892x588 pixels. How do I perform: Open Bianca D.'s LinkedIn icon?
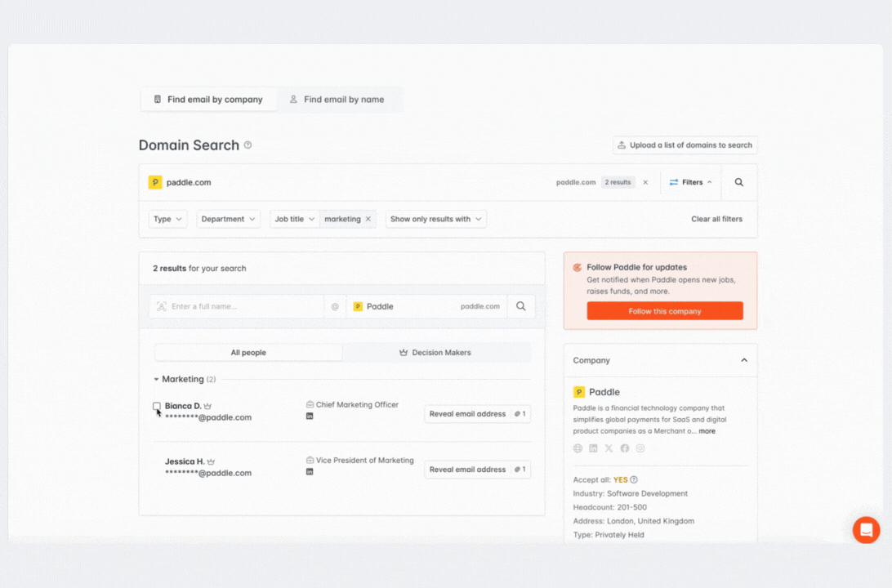tap(310, 416)
